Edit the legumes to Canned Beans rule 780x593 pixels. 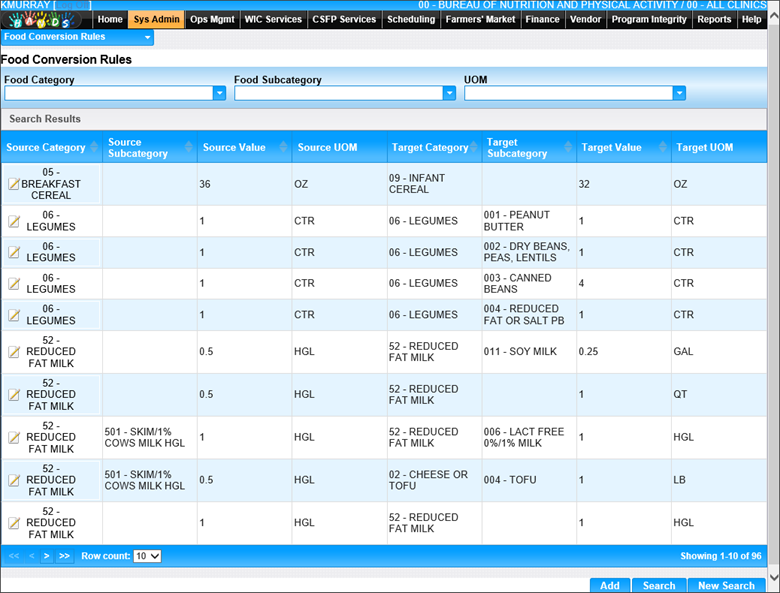tap(14, 284)
